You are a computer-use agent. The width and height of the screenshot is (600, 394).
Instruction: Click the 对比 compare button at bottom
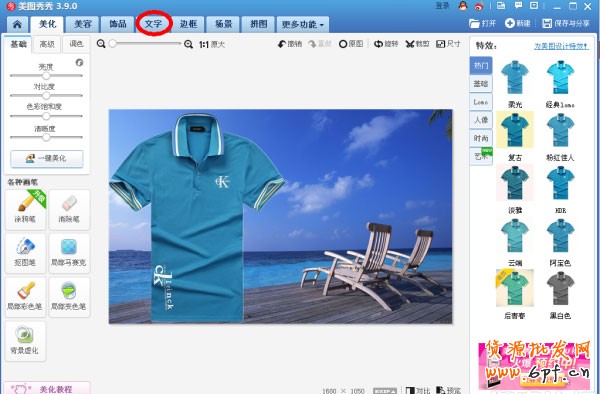pos(417,390)
